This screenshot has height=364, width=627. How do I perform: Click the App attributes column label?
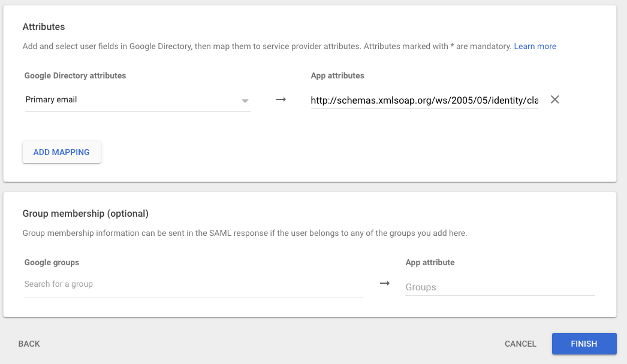click(x=337, y=76)
